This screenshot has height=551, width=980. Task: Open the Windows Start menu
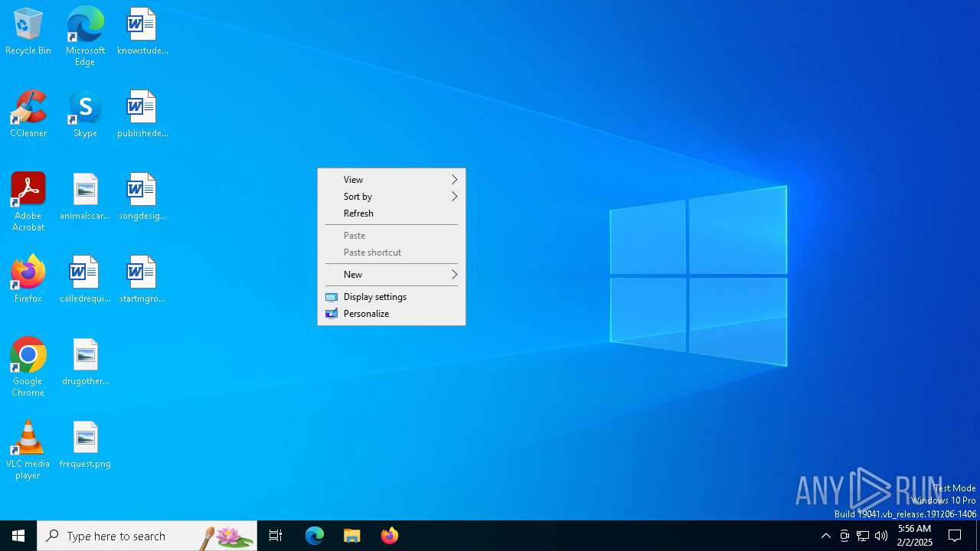tap(18, 536)
